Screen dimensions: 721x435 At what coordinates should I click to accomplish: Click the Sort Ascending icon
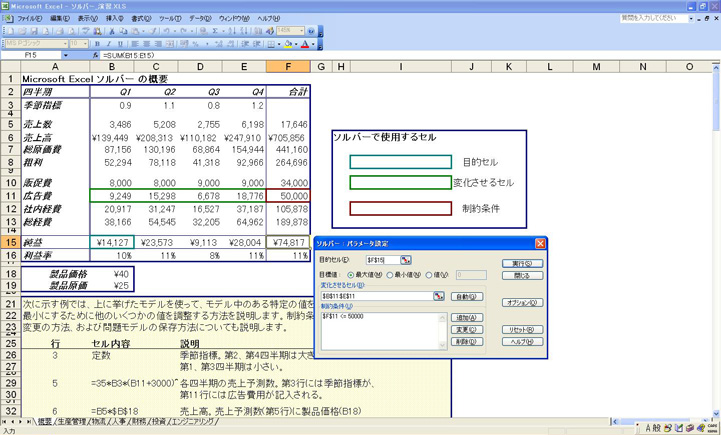pos(232,31)
